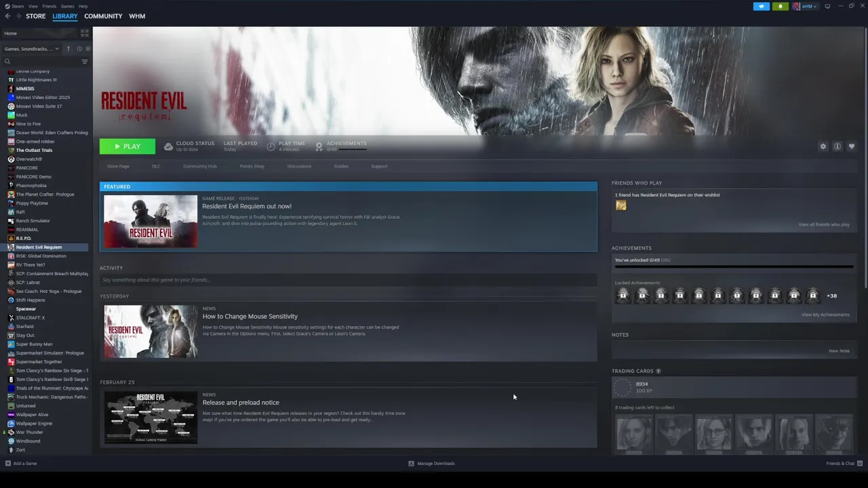The width and height of the screenshot is (868, 488).
Task: Click the Steam logo menu
Action: click(14, 6)
